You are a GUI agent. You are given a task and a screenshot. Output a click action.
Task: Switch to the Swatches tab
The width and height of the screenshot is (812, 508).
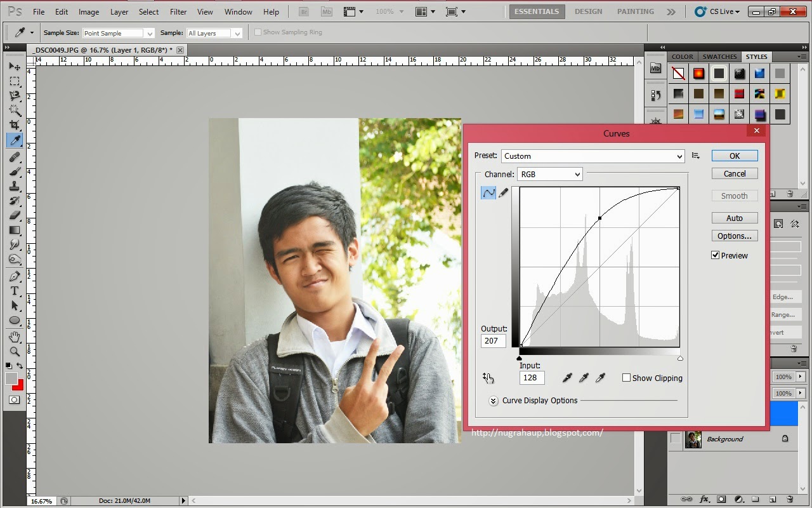(x=719, y=57)
